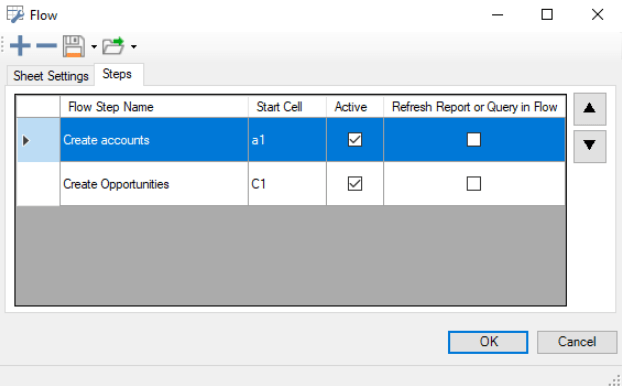
Task: Edit the a1 start cell value
Action: tap(287, 140)
